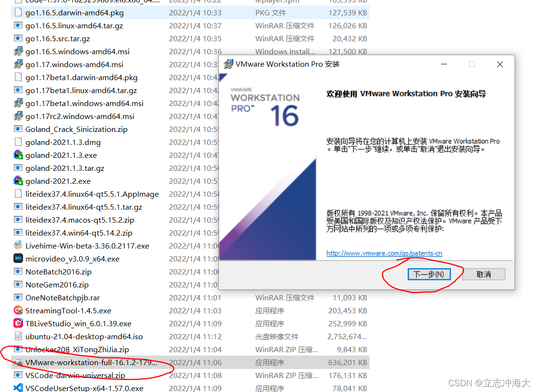Click size cell 127,539 KB
Screen dimensions: 538x392
347,12
